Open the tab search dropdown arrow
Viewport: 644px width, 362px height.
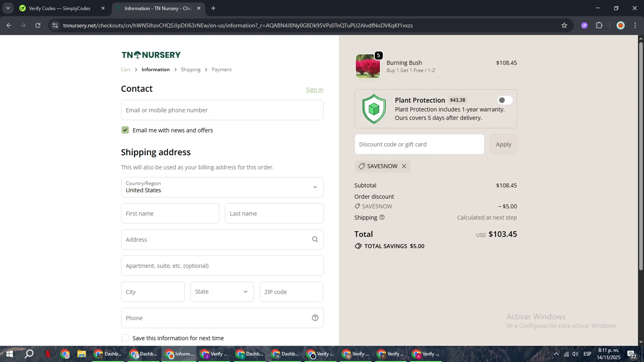(8, 8)
